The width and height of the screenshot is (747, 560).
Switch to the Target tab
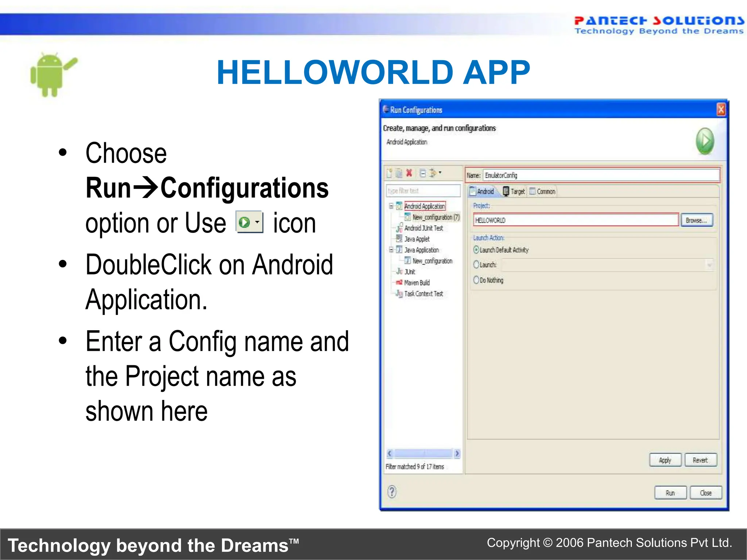[514, 191]
